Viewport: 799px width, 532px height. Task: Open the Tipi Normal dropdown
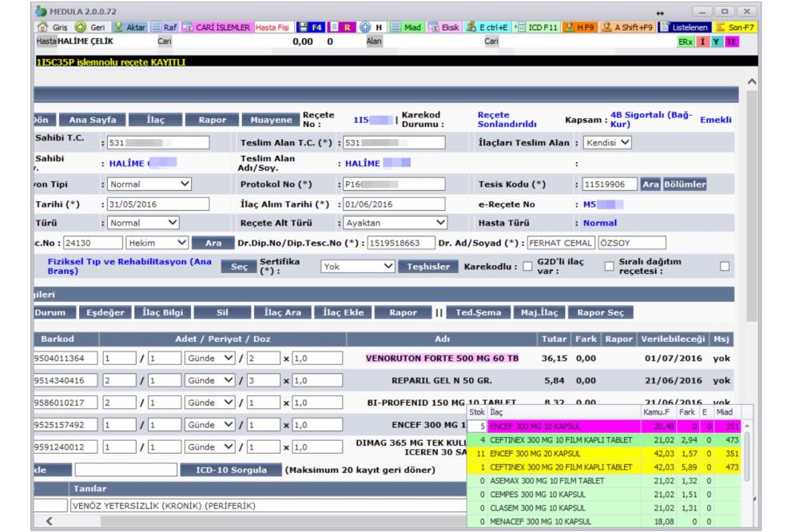(x=149, y=184)
